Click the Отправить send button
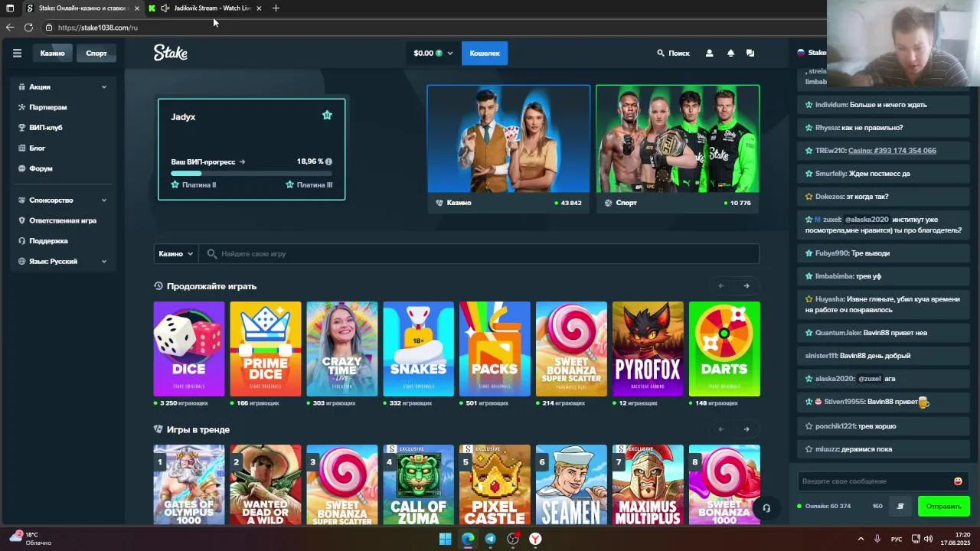This screenshot has width=980, height=551. (x=943, y=506)
